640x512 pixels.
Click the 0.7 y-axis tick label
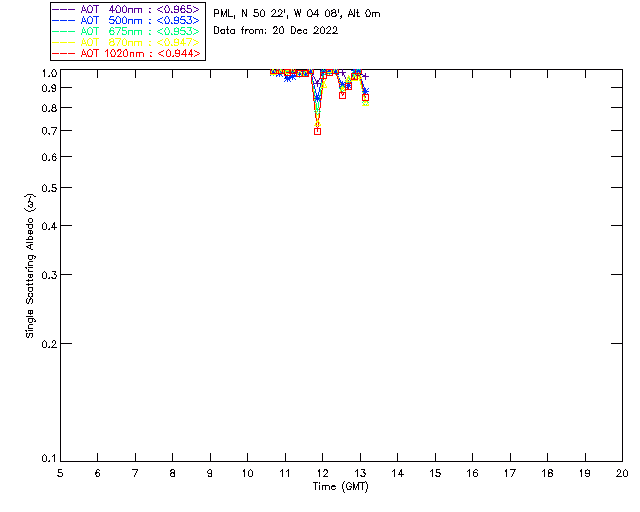pos(49,131)
